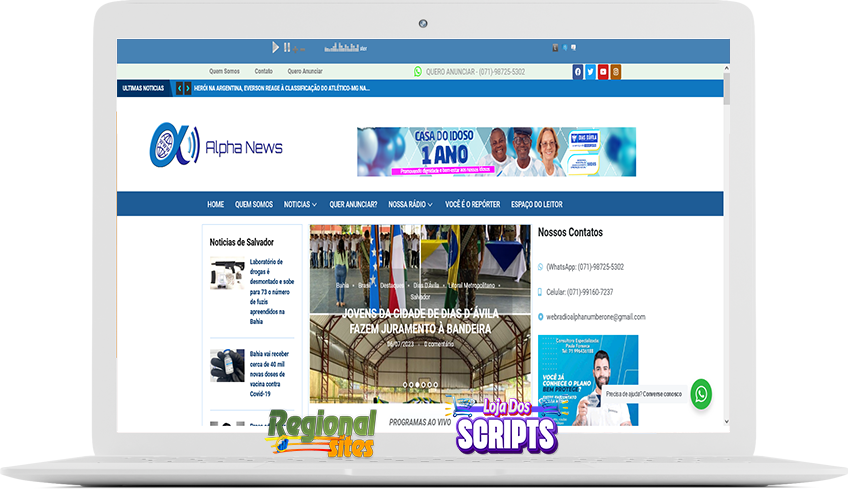Click the Alpha News logo

pyautogui.click(x=216, y=147)
